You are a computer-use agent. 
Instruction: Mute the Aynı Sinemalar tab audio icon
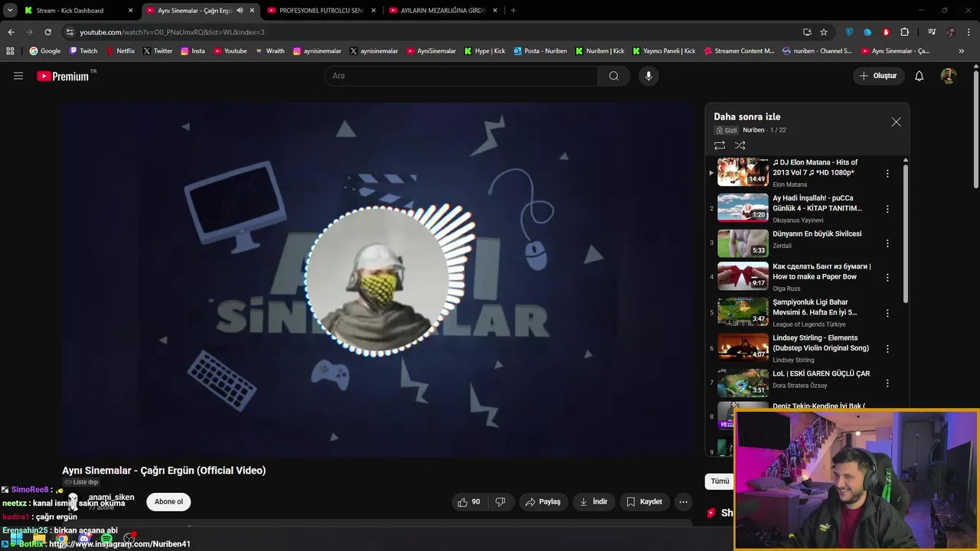pyautogui.click(x=240, y=11)
